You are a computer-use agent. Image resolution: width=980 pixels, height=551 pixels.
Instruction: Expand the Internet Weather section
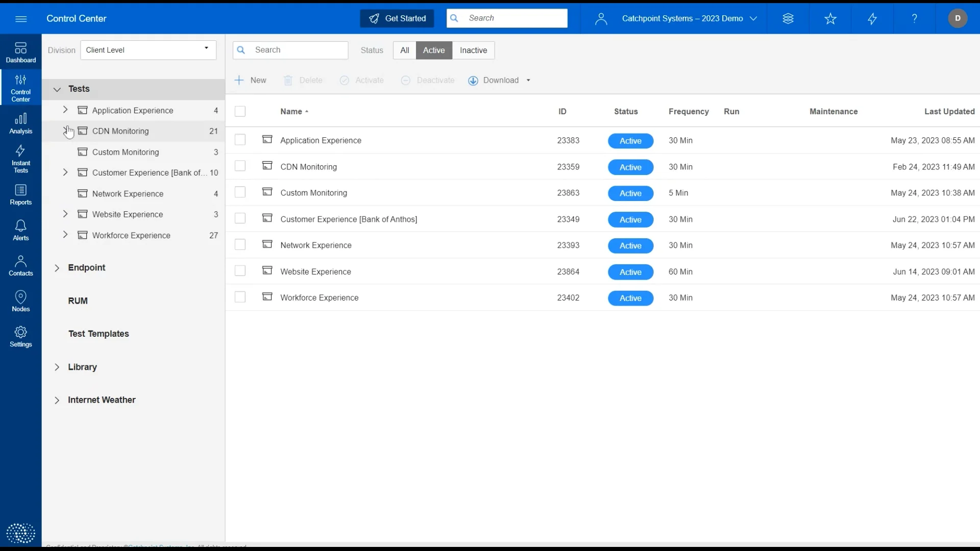click(57, 400)
